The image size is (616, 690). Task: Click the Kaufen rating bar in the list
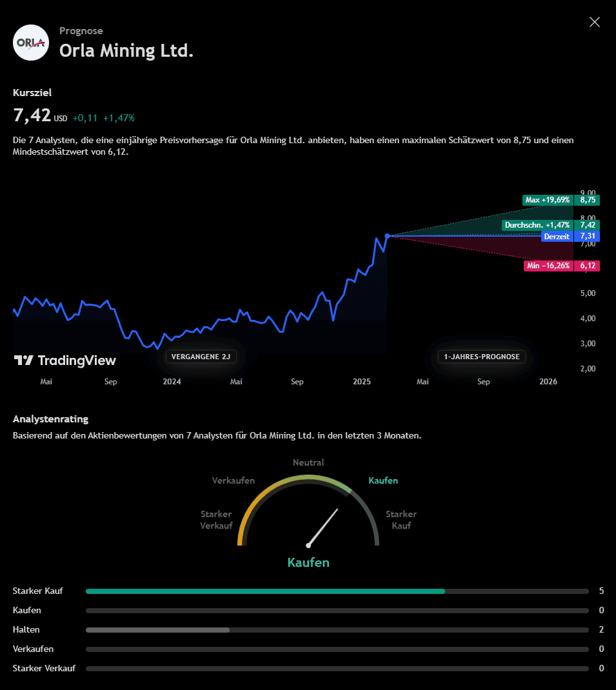click(337, 610)
